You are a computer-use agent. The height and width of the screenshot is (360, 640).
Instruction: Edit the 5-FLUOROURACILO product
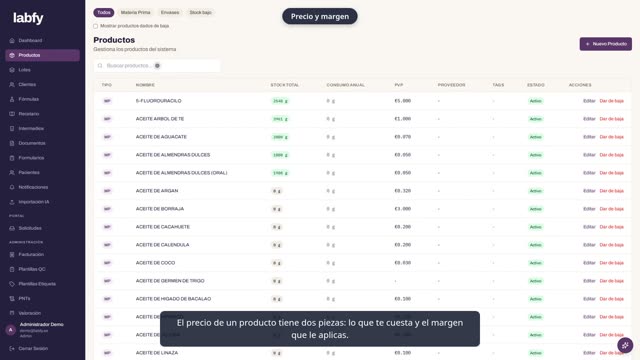click(589, 101)
